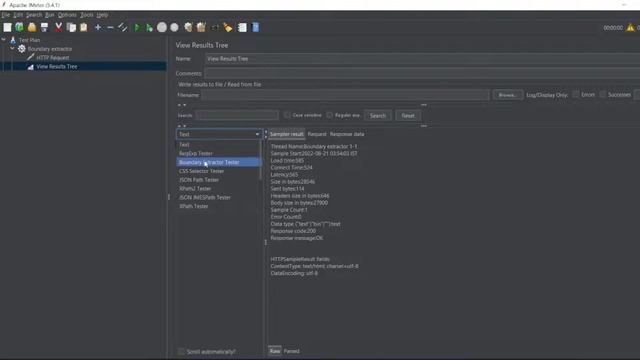Click the Reset button
This screenshot has width=640, height=360.
tap(408, 116)
